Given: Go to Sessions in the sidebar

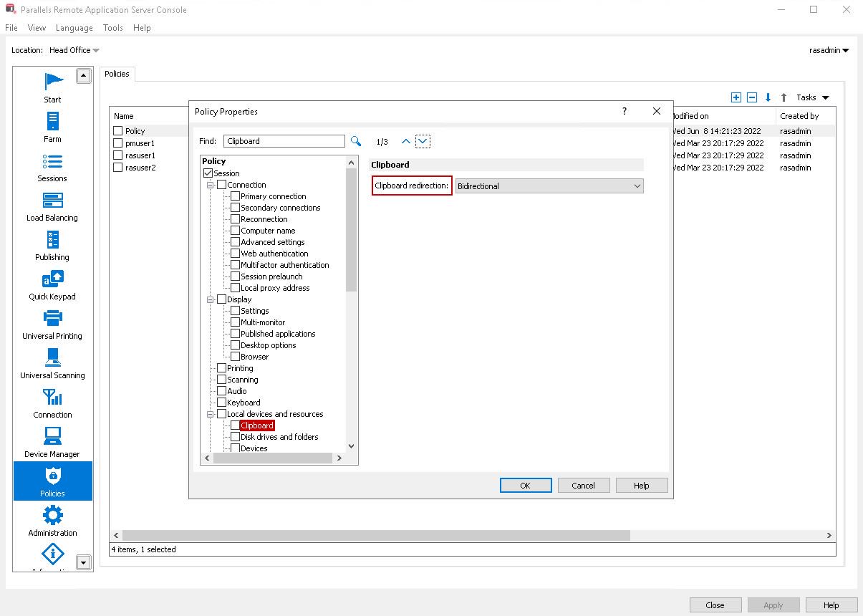Looking at the screenshot, I should coord(52,166).
